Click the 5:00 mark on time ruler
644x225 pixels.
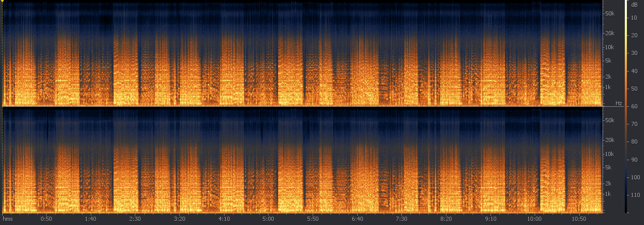coord(268,219)
